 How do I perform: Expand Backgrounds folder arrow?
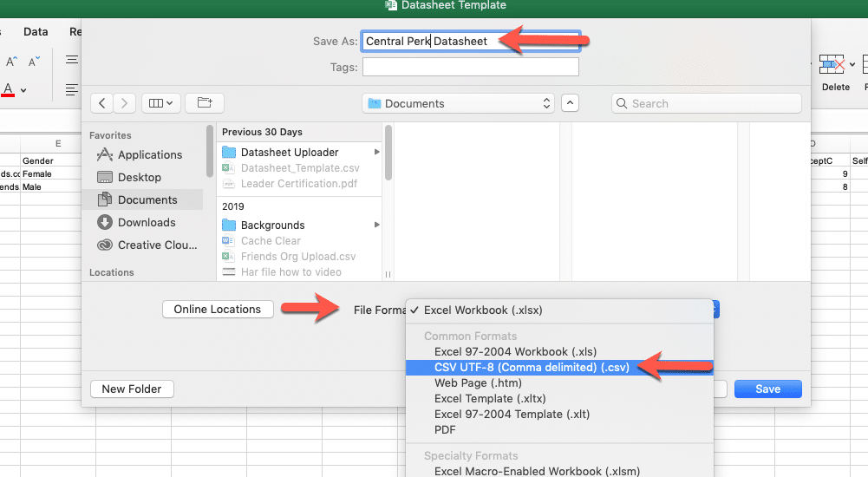[x=376, y=225]
